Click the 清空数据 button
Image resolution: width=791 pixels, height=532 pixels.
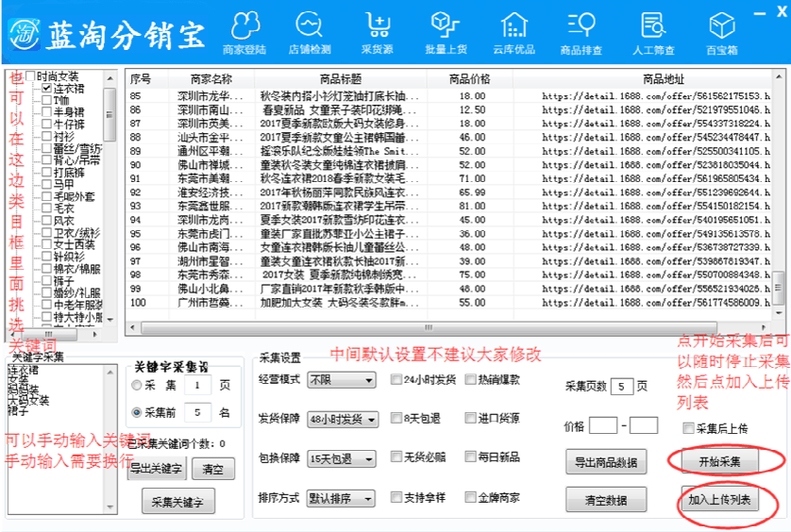click(606, 500)
